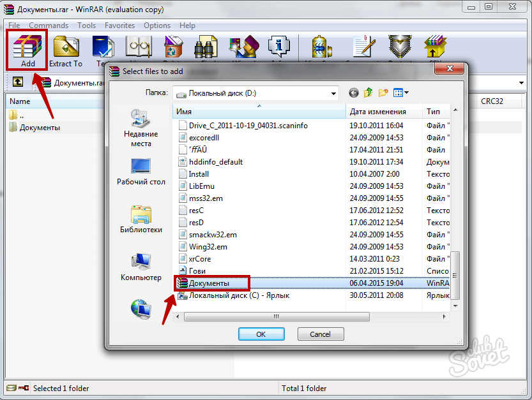This screenshot has height=400, width=532.
Task: Create new folder via dialog toolbar icon
Action: tap(383, 93)
